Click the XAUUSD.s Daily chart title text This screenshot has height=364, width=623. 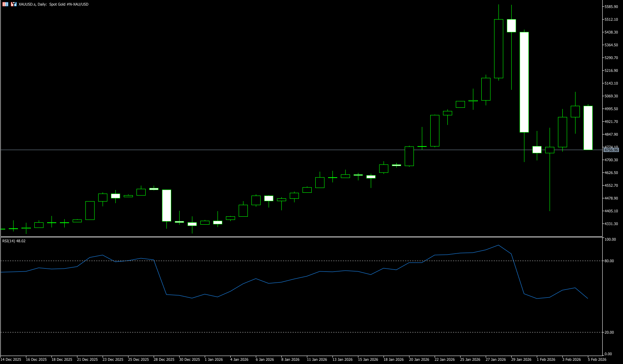click(53, 4)
